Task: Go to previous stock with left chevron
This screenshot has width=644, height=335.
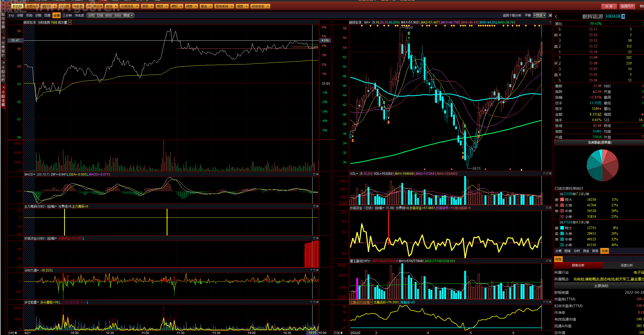Action: tap(556, 16)
